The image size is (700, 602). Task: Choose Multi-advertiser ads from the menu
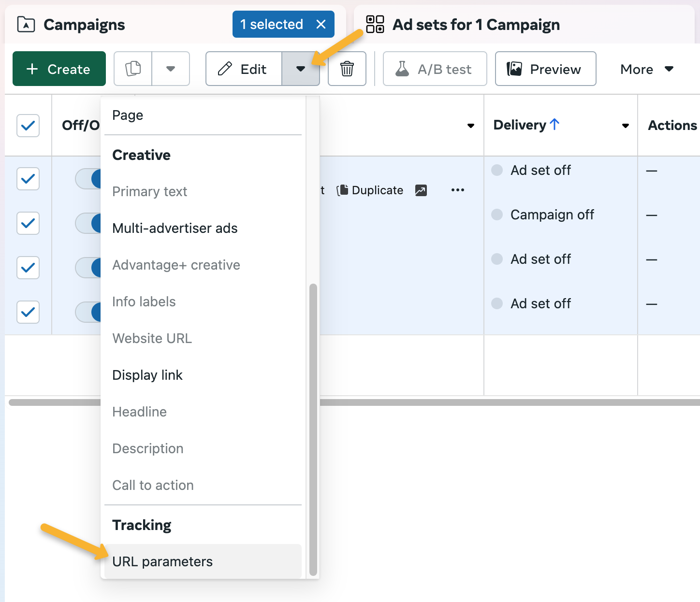[175, 228]
